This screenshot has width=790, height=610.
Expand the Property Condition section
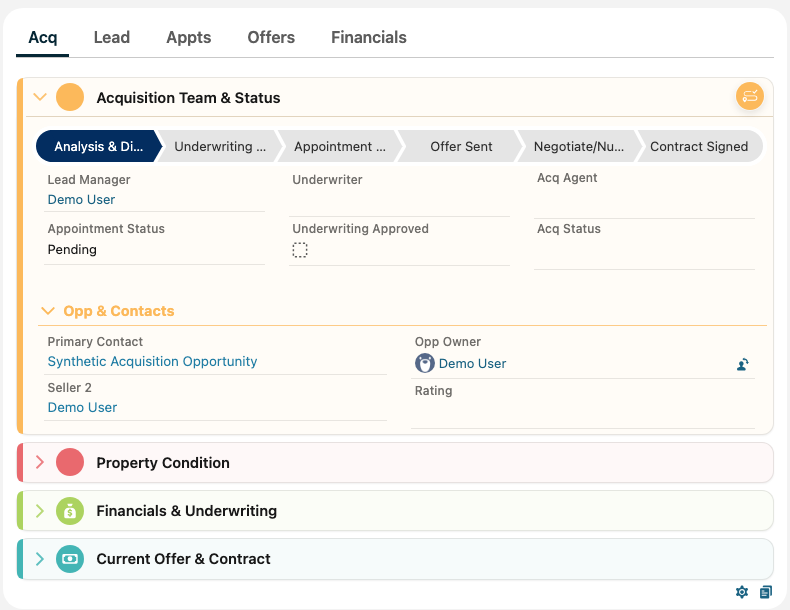pyautogui.click(x=40, y=462)
